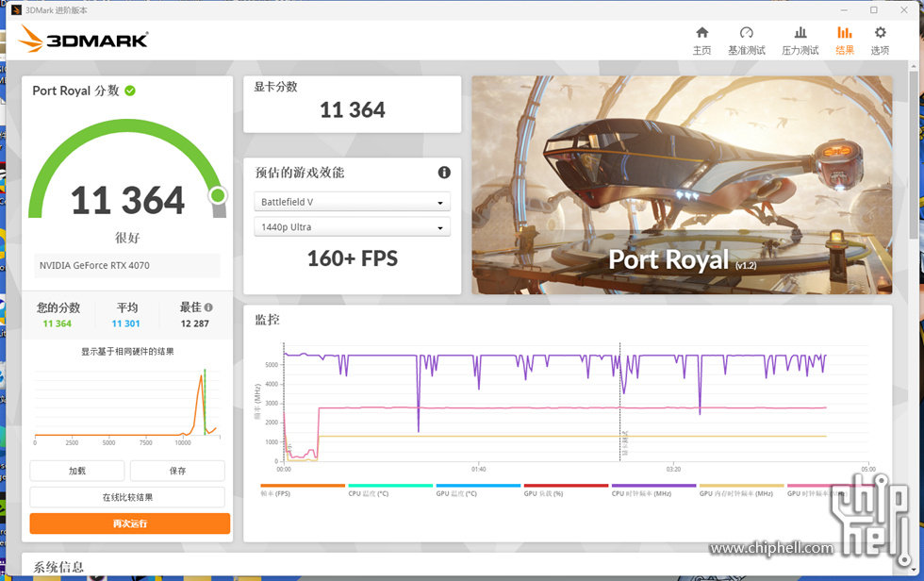Image resolution: width=924 pixels, height=581 pixels.
Task: Open 选项 settings gear
Action: click(x=880, y=41)
